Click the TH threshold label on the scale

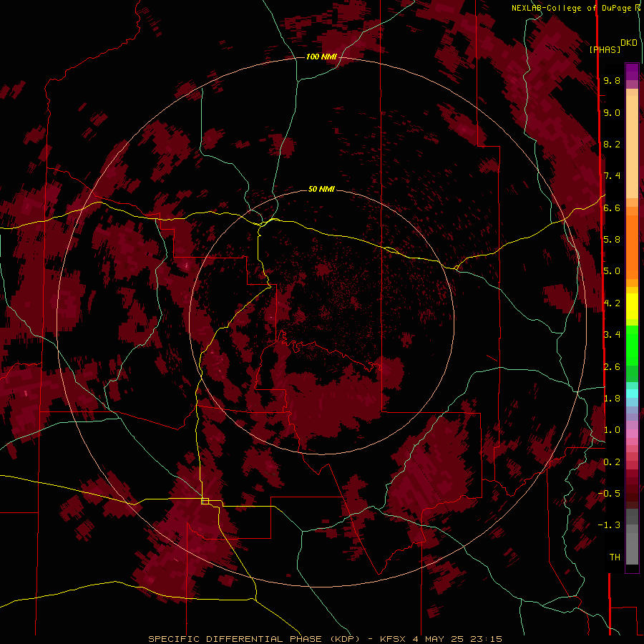(615, 557)
